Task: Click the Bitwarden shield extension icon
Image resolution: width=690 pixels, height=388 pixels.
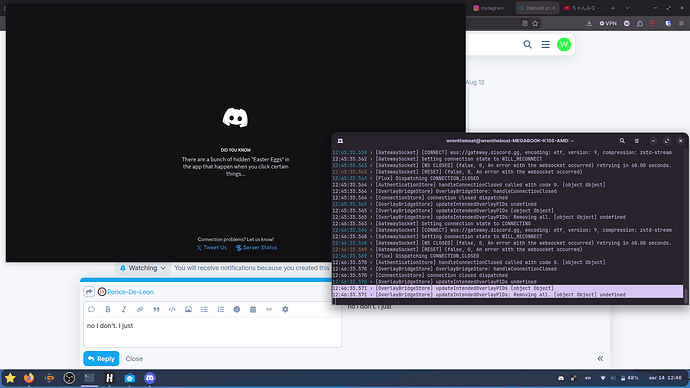Action: [668, 23]
